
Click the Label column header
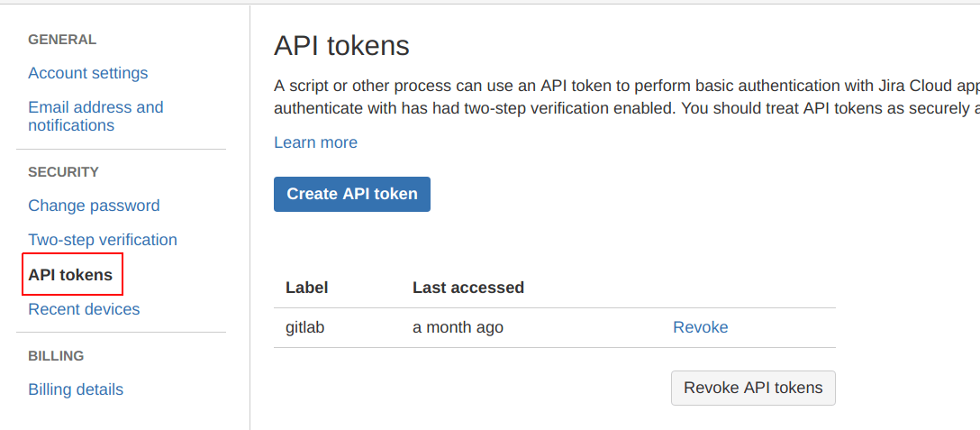point(306,288)
